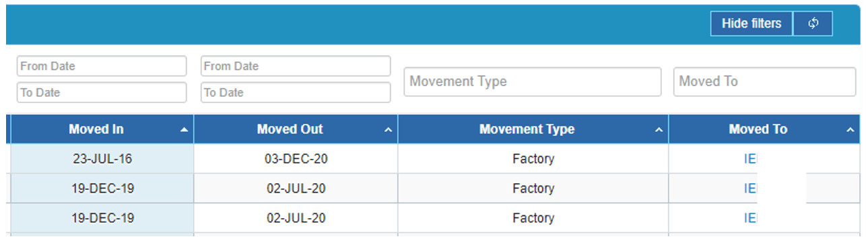Image resolution: width=868 pixels, height=243 pixels.
Task: Open the IE link in second row
Action: click(x=750, y=189)
